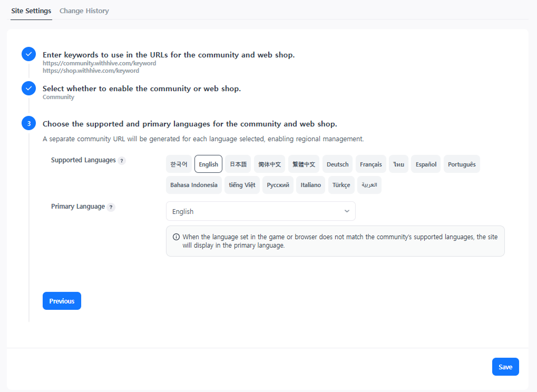This screenshot has width=537, height=392.
Task: Click the Previous button
Action: [62, 301]
